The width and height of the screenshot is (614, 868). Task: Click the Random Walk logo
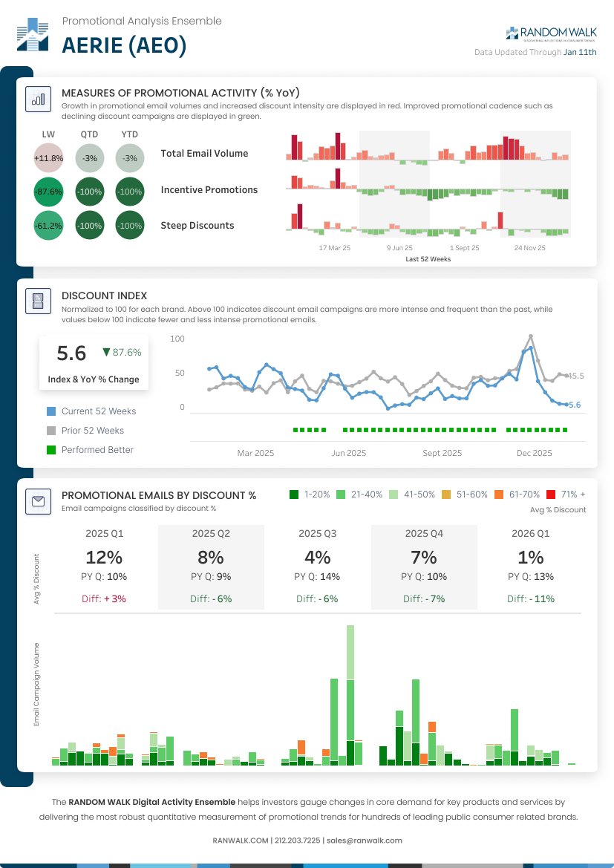552,33
